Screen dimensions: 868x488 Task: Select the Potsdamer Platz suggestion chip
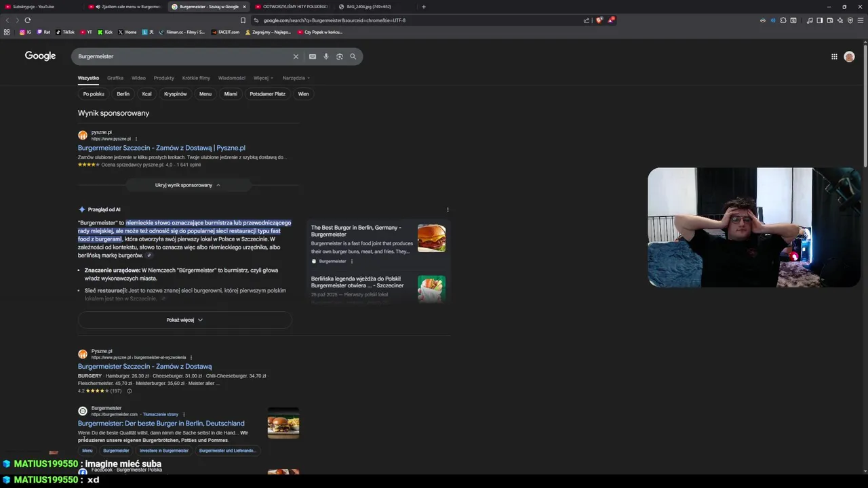pos(267,94)
